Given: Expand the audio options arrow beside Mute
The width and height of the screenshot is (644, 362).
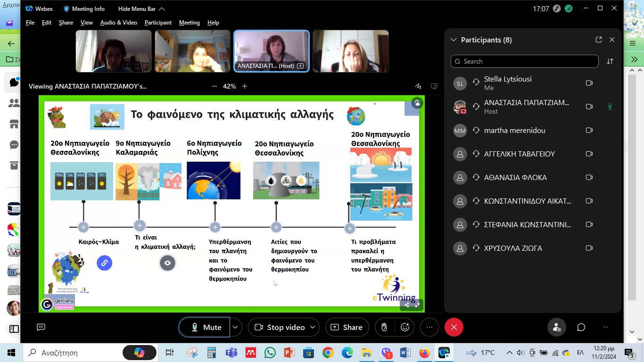Looking at the screenshot, I should point(236,327).
